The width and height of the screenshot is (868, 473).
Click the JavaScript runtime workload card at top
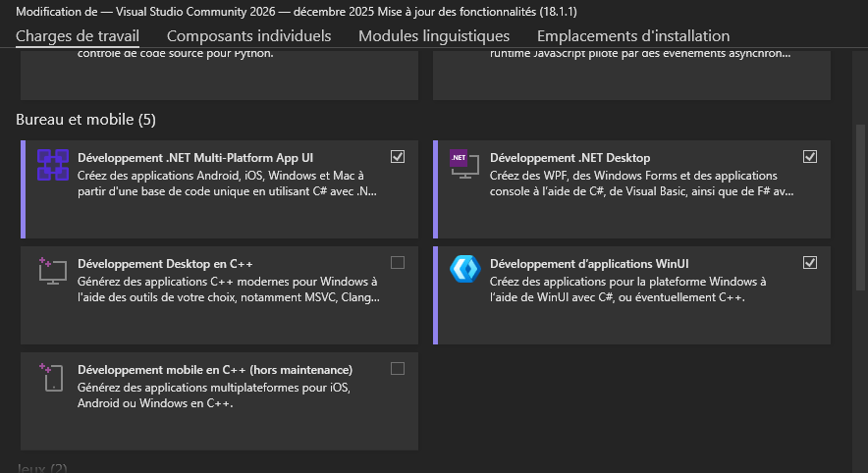631,75
